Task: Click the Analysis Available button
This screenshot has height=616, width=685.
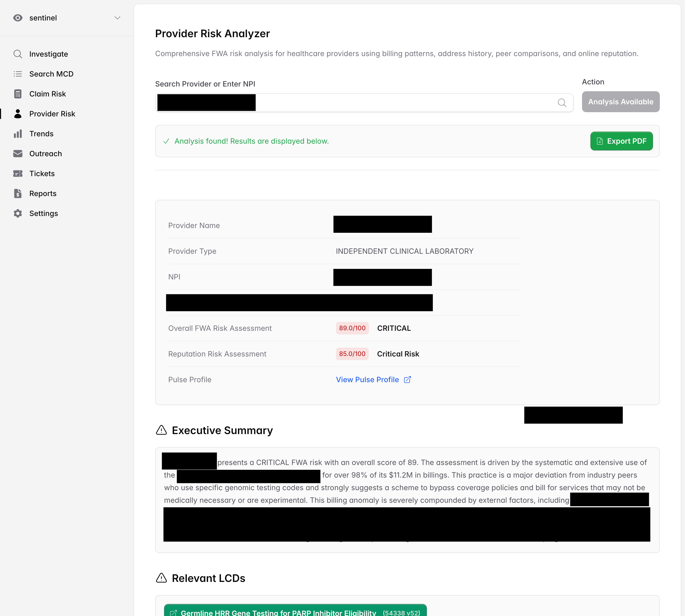Action: [620, 101]
